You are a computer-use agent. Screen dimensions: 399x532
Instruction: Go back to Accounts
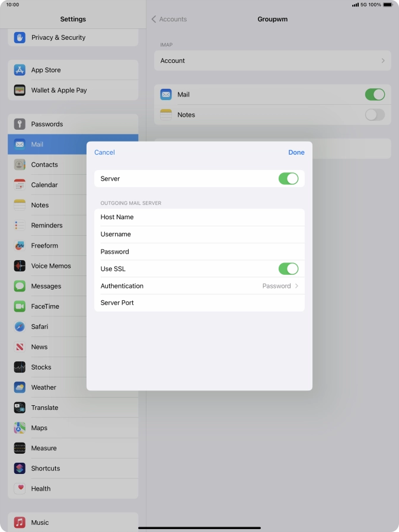(x=169, y=20)
